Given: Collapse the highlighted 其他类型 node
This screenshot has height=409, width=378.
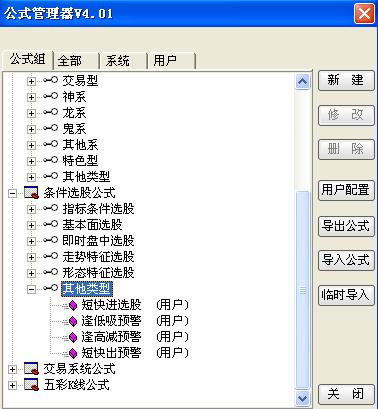Looking at the screenshot, I should [x=31, y=289].
